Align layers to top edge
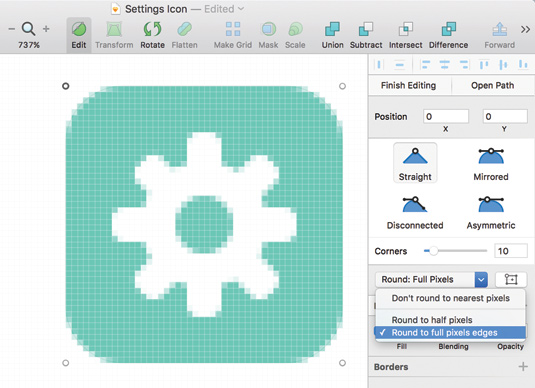Viewport: 535px width, 388px height. click(484, 64)
